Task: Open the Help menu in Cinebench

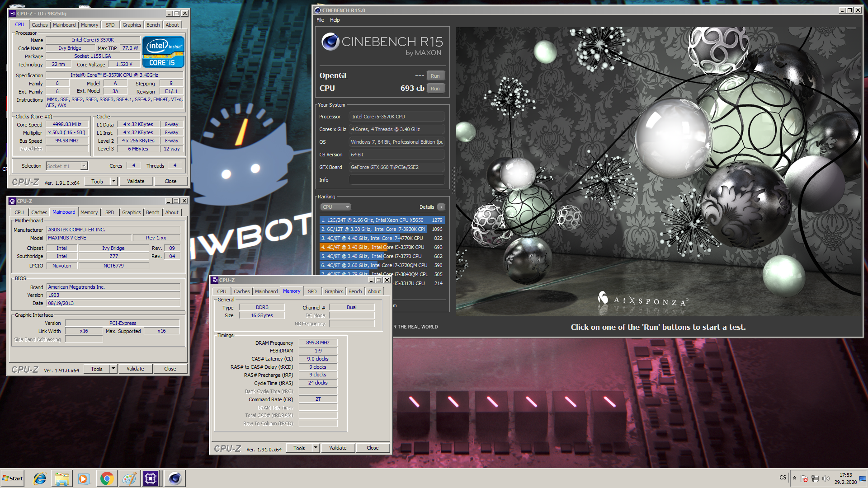Action: pyautogui.click(x=335, y=20)
